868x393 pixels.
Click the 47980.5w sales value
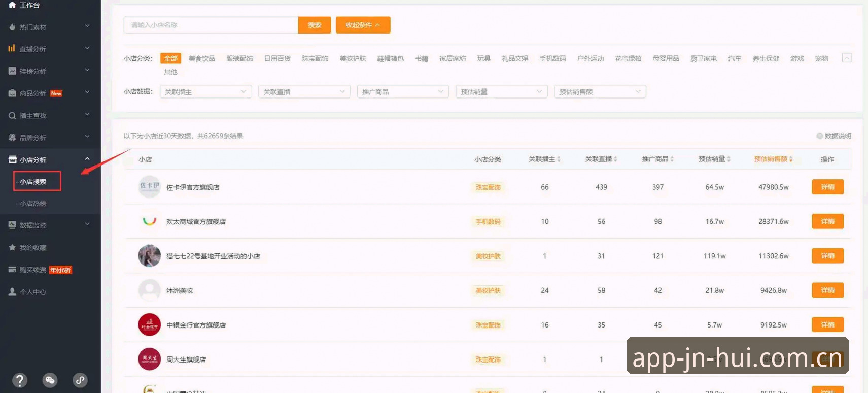(774, 187)
